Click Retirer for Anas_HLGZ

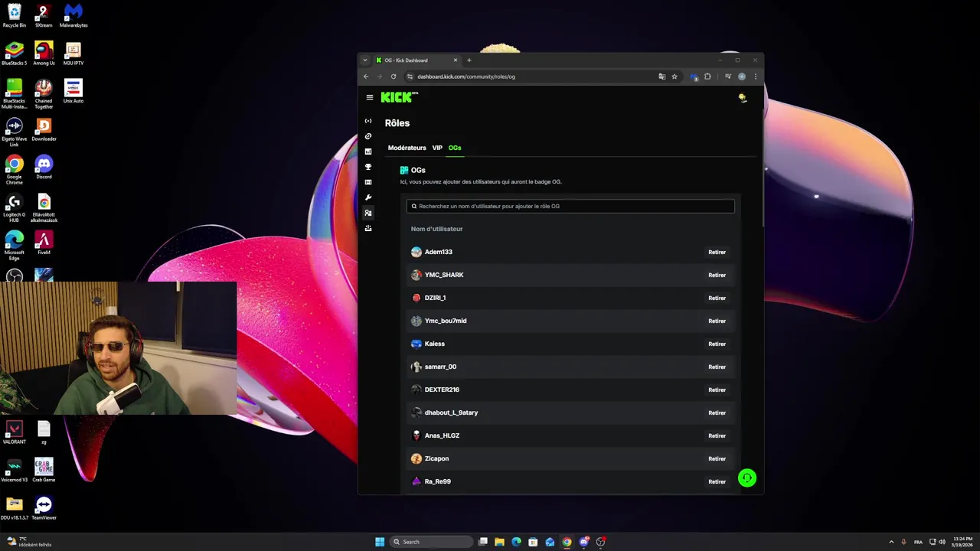(x=717, y=435)
